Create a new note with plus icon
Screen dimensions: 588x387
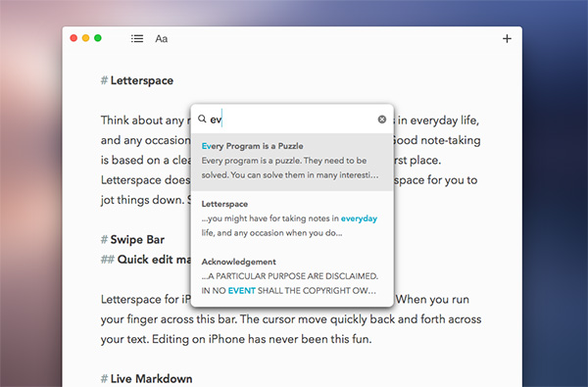[x=507, y=38]
